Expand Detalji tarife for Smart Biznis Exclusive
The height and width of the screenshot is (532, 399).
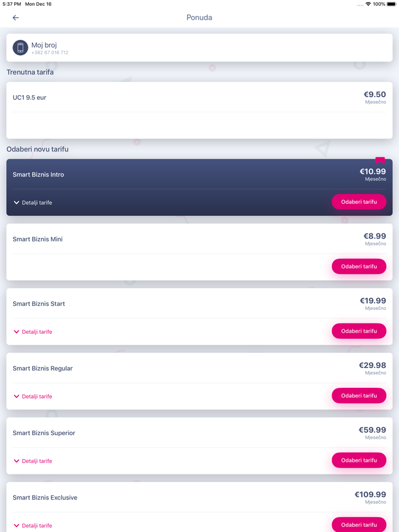(32, 525)
